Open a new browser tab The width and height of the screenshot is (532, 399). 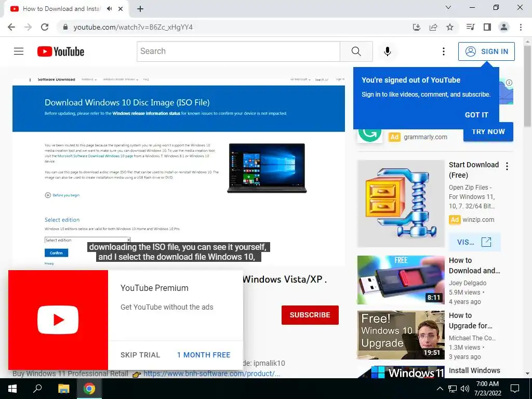click(140, 9)
